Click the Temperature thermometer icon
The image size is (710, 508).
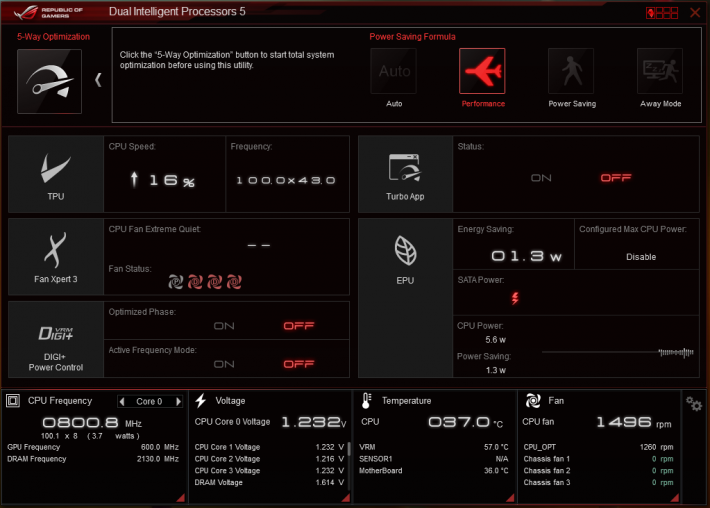coord(366,401)
